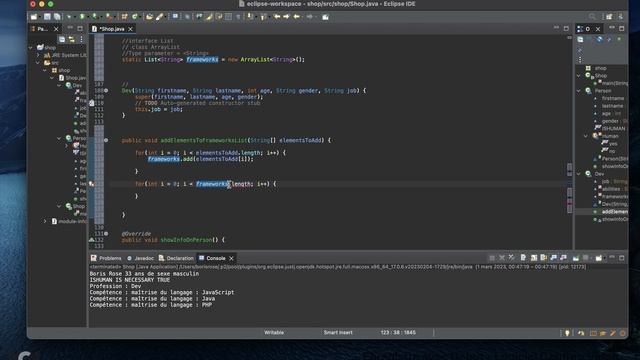The width and height of the screenshot is (640, 360).
Task: Open the Run button dropdown arrow
Action: click(87, 17)
